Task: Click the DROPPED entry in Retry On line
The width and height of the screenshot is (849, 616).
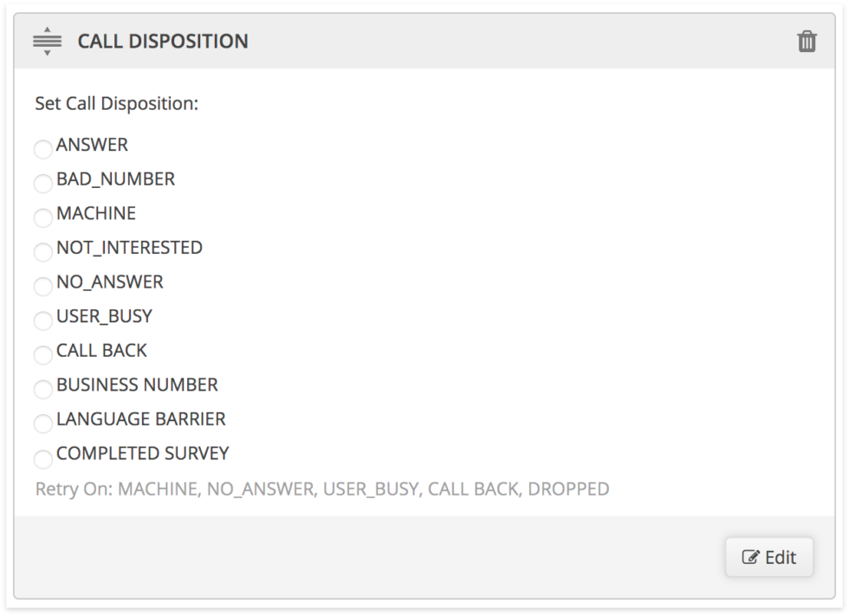Action: pos(568,490)
